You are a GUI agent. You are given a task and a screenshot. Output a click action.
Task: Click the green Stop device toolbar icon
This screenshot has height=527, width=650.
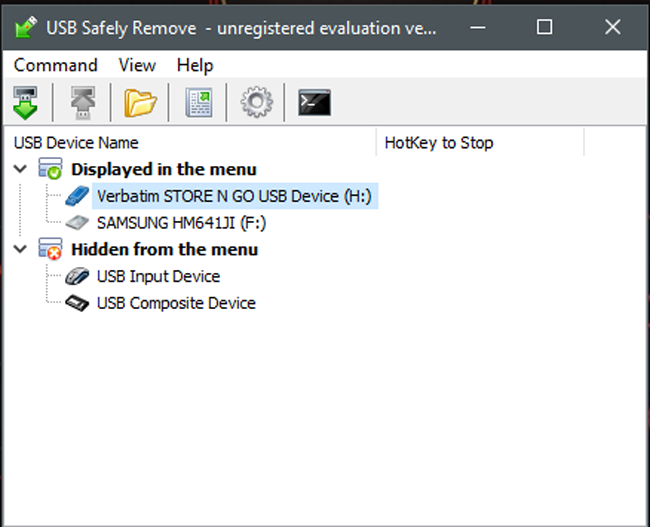tap(25, 102)
